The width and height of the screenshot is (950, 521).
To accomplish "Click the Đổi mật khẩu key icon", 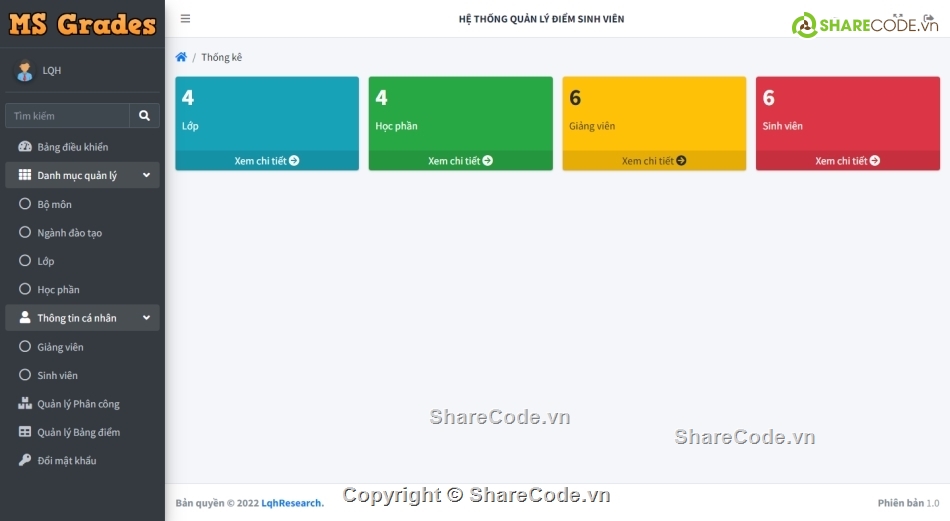I will coord(25,460).
